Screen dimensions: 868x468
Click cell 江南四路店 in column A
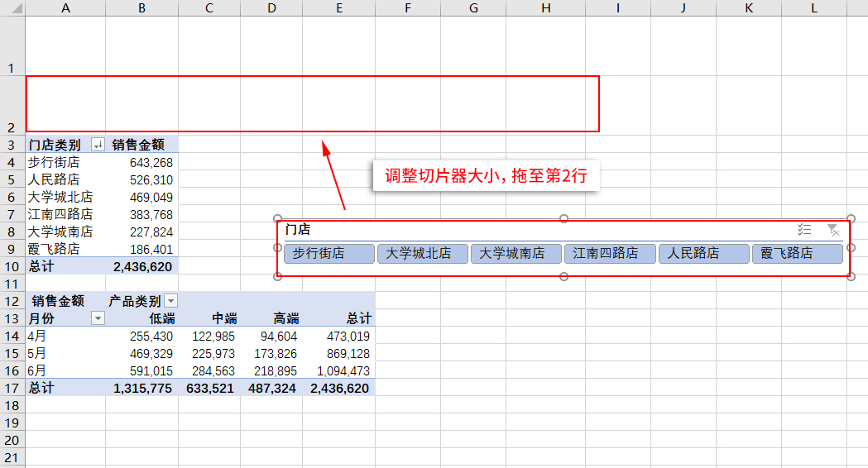(x=60, y=214)
